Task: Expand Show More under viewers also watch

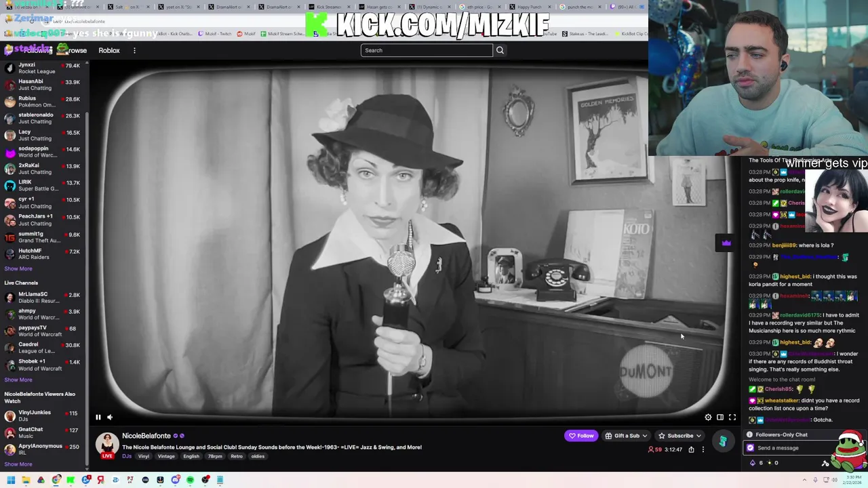Action: [18, 464]
